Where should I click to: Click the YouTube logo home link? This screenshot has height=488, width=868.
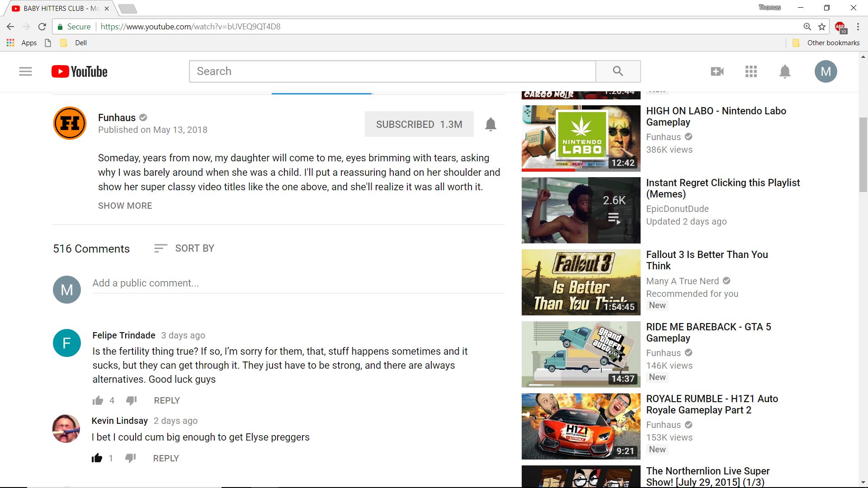click(x=80, y=71)
